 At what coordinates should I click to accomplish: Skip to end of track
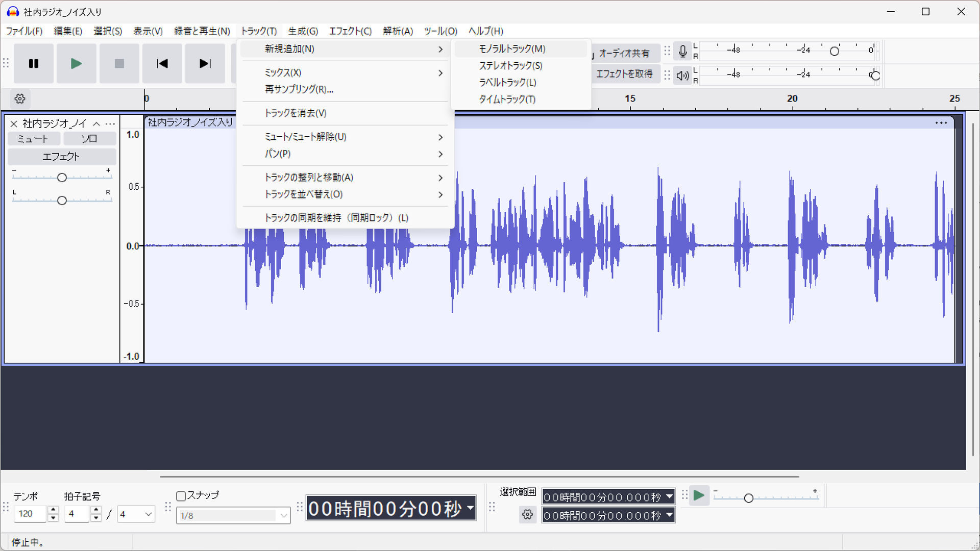(x=205, y=64)
